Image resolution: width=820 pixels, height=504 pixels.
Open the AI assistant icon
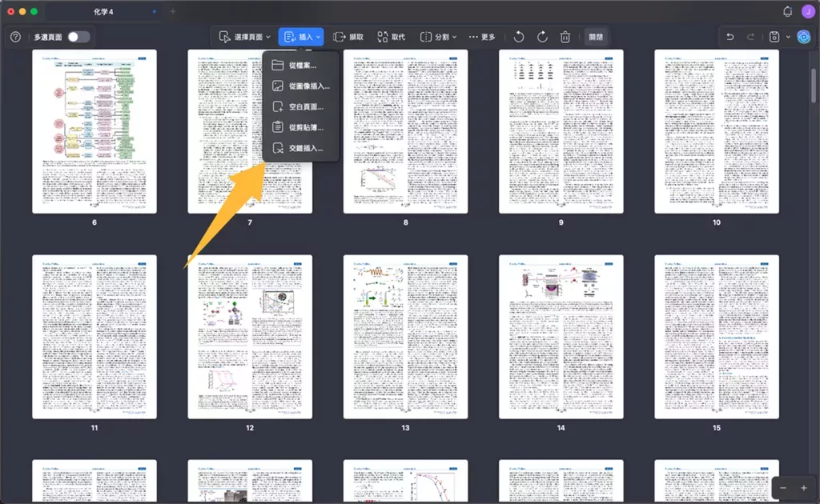tap(804, 37)
